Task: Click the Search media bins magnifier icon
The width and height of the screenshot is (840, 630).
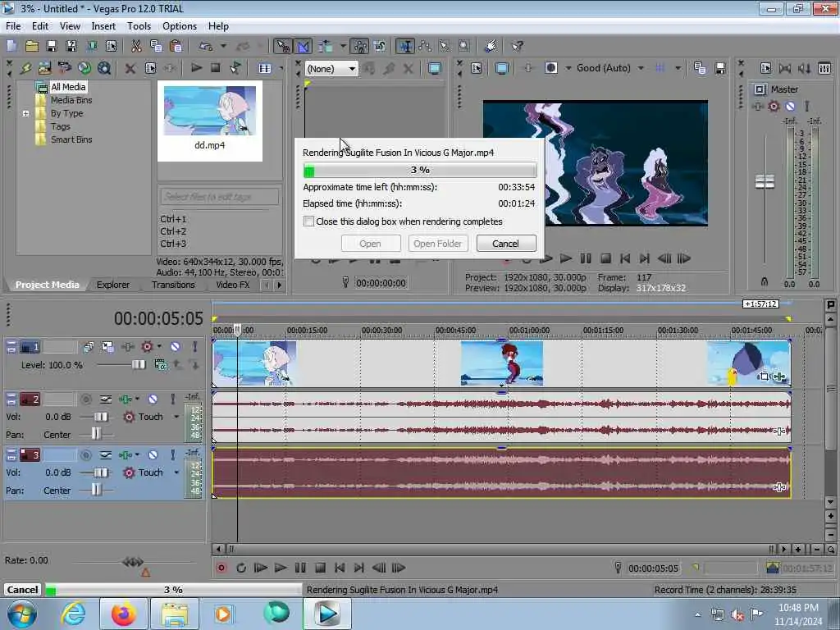Action: (x=104, y=68)
